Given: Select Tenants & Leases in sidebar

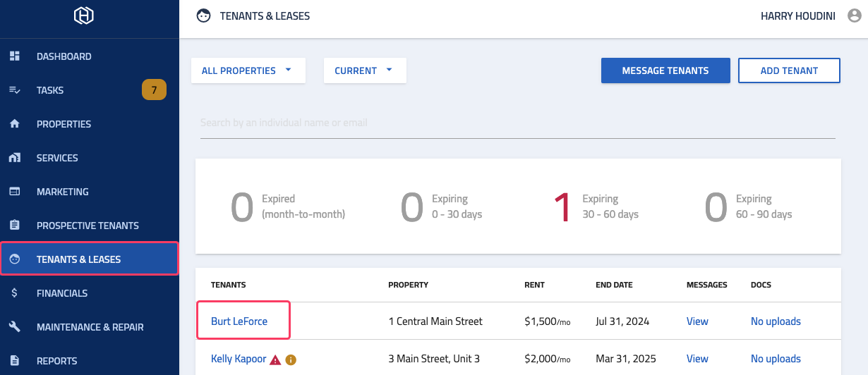Looking at the screenshot, I should coord(90,259).
